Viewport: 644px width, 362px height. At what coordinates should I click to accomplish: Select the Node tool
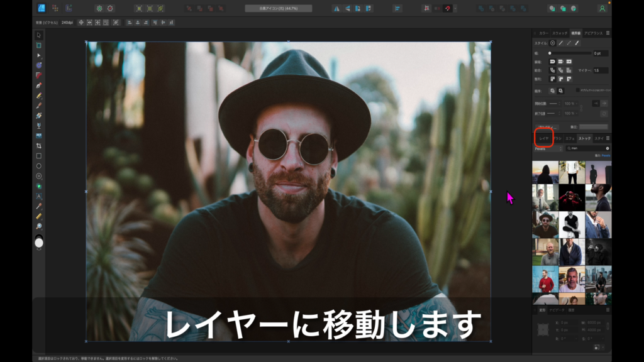[x=38, y=55]
